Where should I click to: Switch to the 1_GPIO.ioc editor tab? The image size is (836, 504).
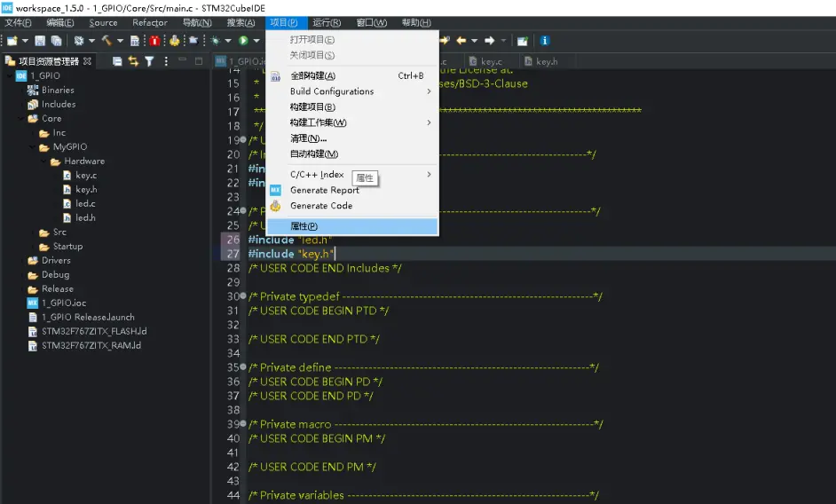[240, 61]
